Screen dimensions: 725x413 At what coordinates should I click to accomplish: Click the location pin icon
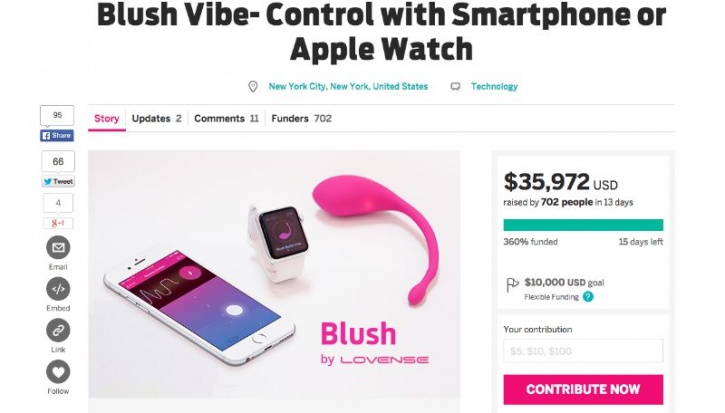pyautogui.click(x=253, y=86)
